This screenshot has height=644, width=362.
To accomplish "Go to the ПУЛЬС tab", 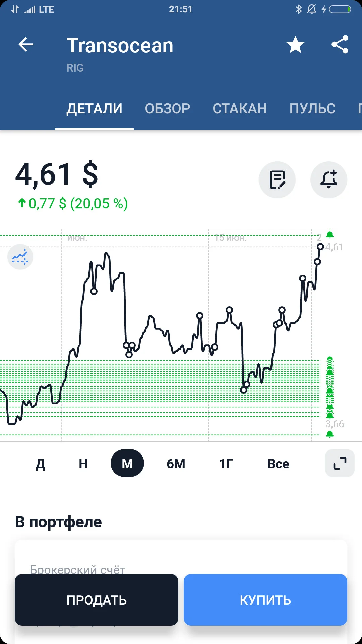I will coord(312,109).
